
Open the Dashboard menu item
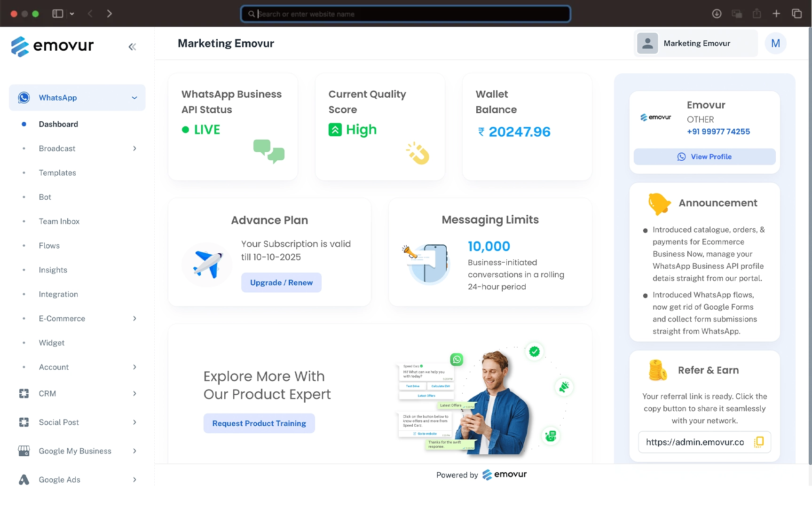pos(58,124)
